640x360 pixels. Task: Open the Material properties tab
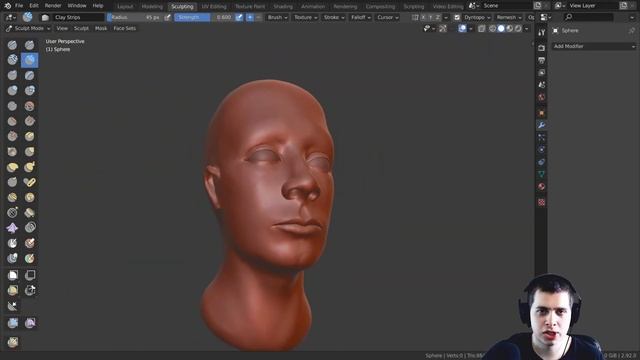(x=541, y=187)
